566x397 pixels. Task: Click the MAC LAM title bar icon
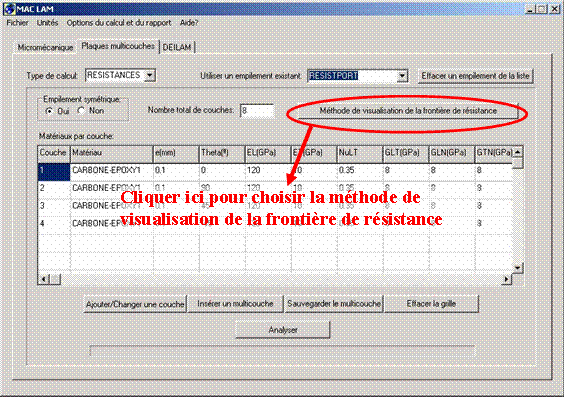(9, 9)
